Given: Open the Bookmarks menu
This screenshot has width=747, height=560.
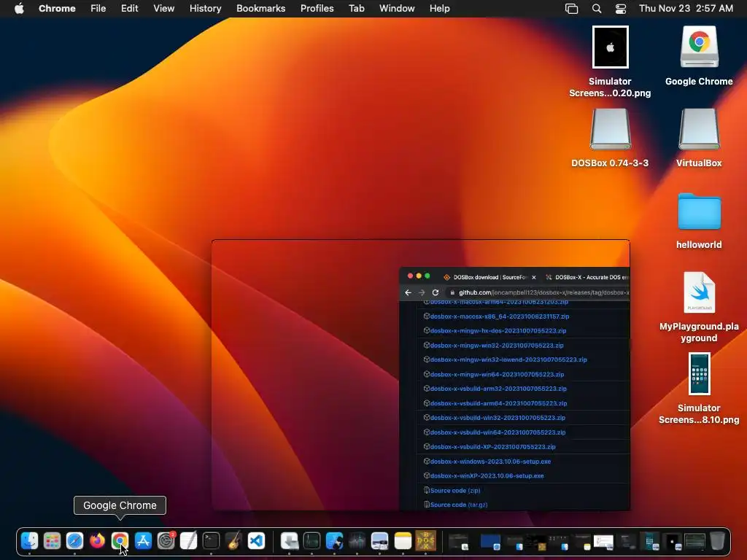Looking at the screenshot, I should pyautogui.click(x=260, y=9).
